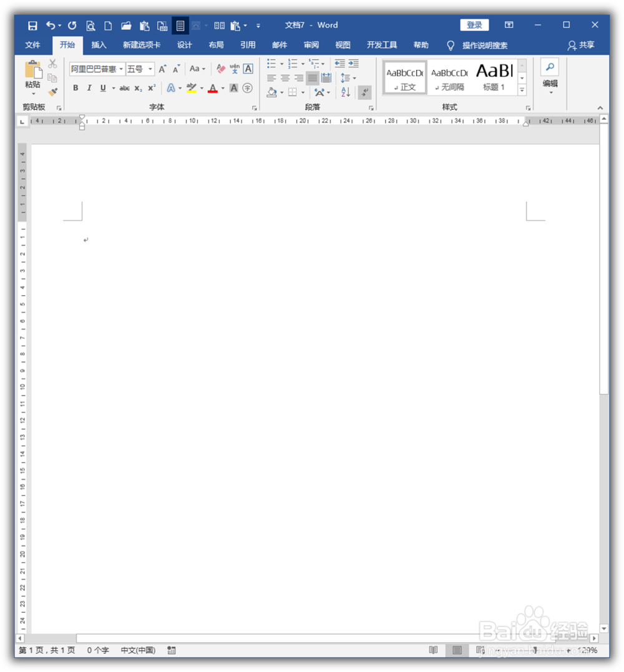624x672 pixels.
Task: Click the 操作说明搜索 Tell Me search box
Action: (x=484, y=45)
